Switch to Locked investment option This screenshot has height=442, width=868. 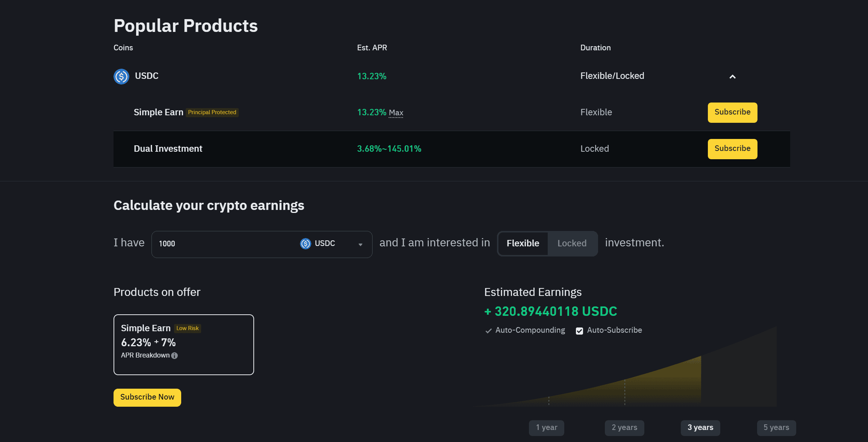(x=572, y=243)
